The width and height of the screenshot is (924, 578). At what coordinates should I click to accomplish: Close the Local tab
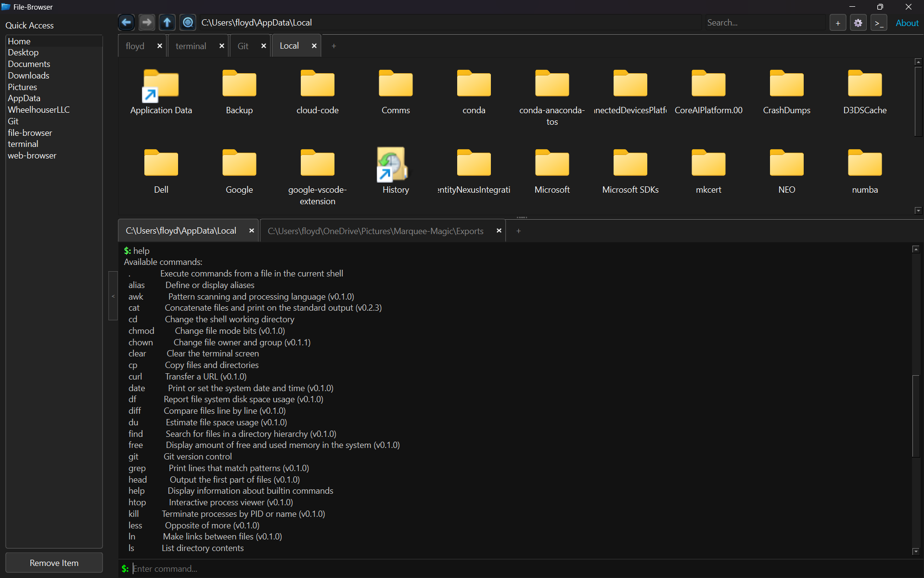coord(314,46)
